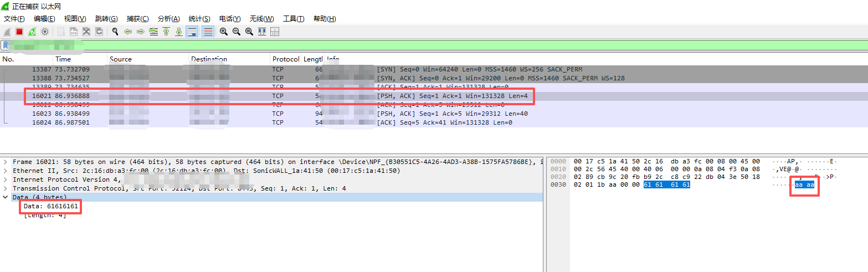Open capture options gear icon
868x272 pixels.
pos(45,32)
